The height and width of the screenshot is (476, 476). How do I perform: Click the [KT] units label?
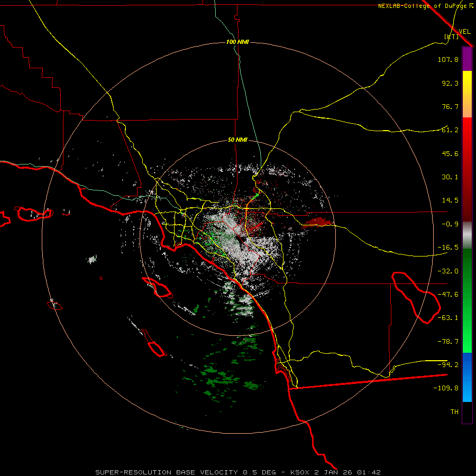click(452, 36)
